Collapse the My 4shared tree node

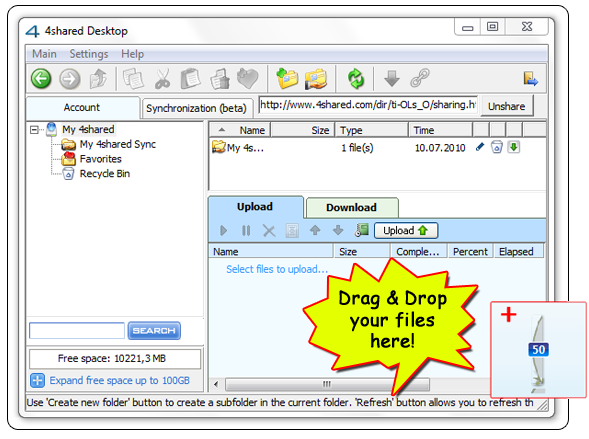[x=34, y=130]
